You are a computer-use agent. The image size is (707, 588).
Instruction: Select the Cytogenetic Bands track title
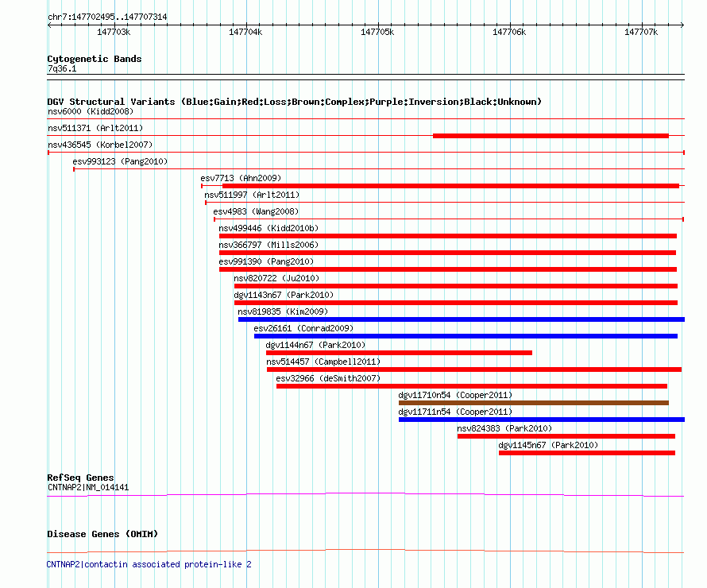click(x=95, y=59)
